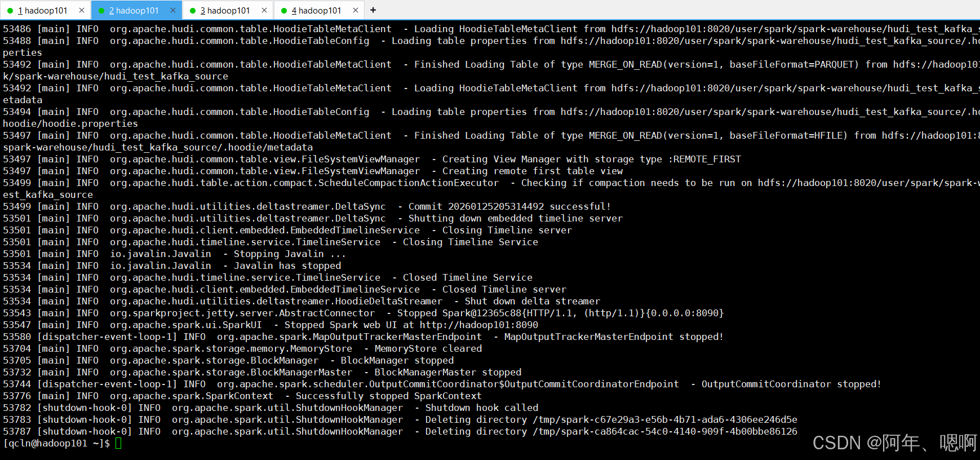
Task: Click 'Successfully stopped SparkContext' message
Action: click(389, 396)
